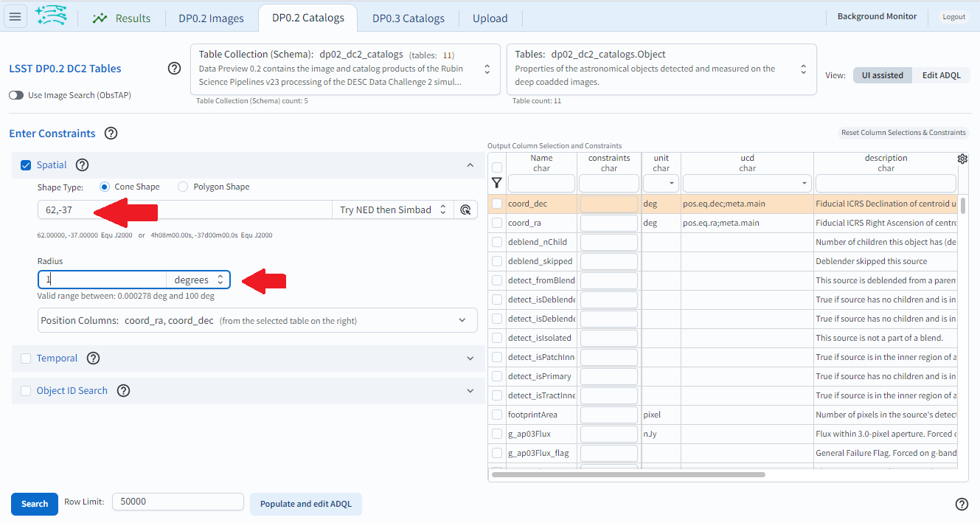The height and width of the screenshot is (523, 980).
Task: Open the column filter funnel icon
Action: (x=497, y=182)
